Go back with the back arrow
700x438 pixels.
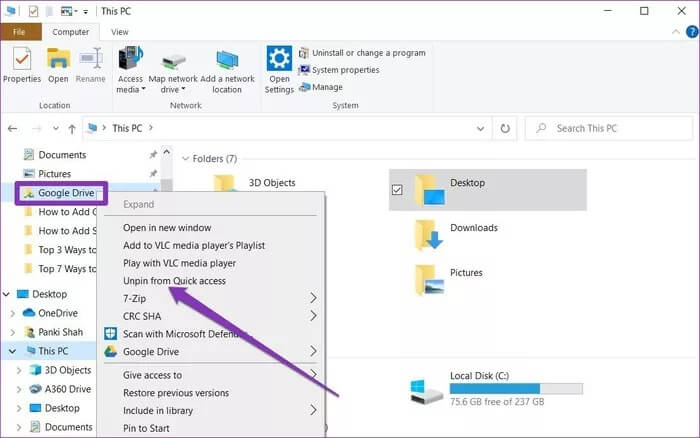tap(12, 129)
